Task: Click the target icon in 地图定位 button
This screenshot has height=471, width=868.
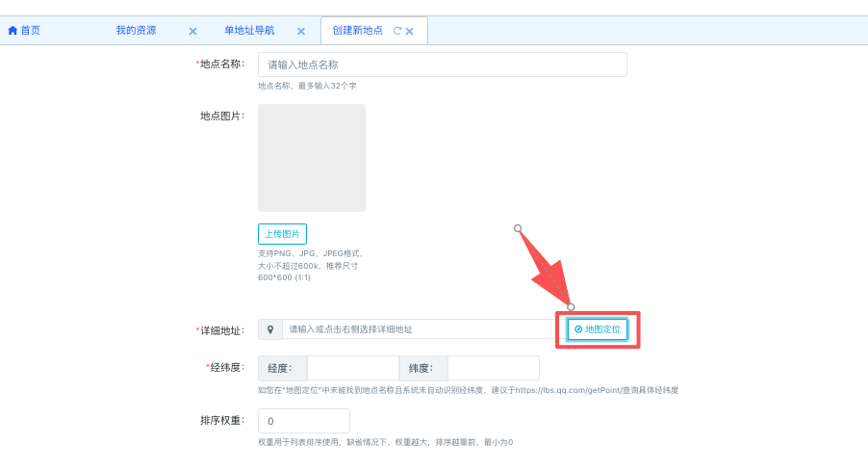Action: pyautogui.click(x=578, y=329)
